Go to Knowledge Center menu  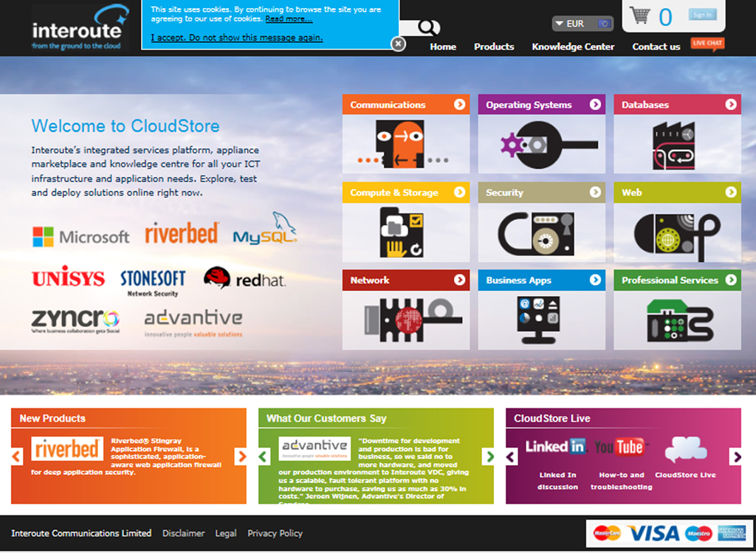coord(573,47)
